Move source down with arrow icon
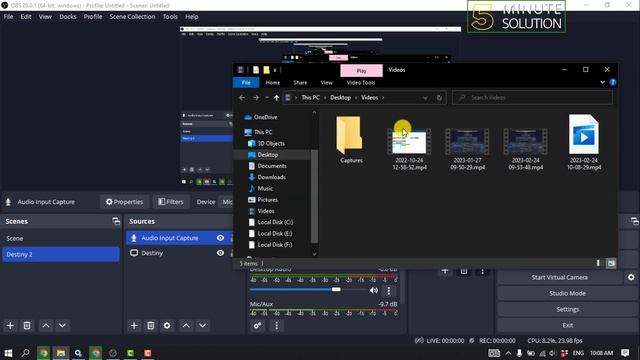Viewport: 640px width, 360px height. [202, 325]
